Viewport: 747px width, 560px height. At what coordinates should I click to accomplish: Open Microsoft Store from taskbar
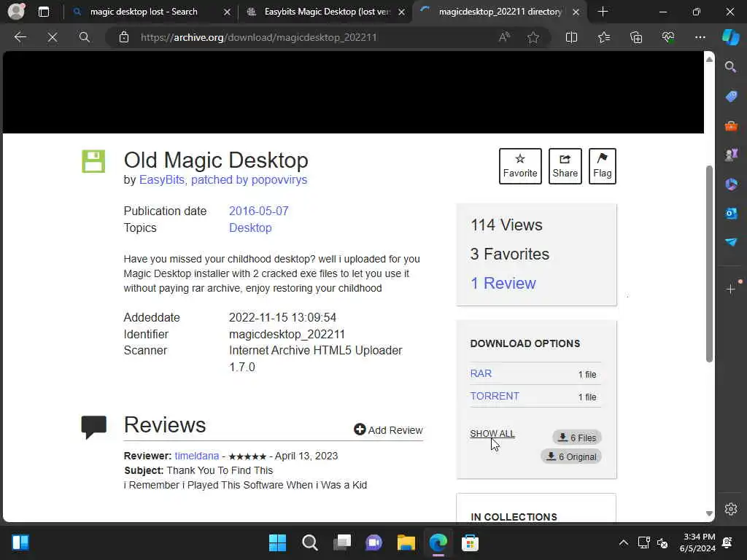point(470,542)
